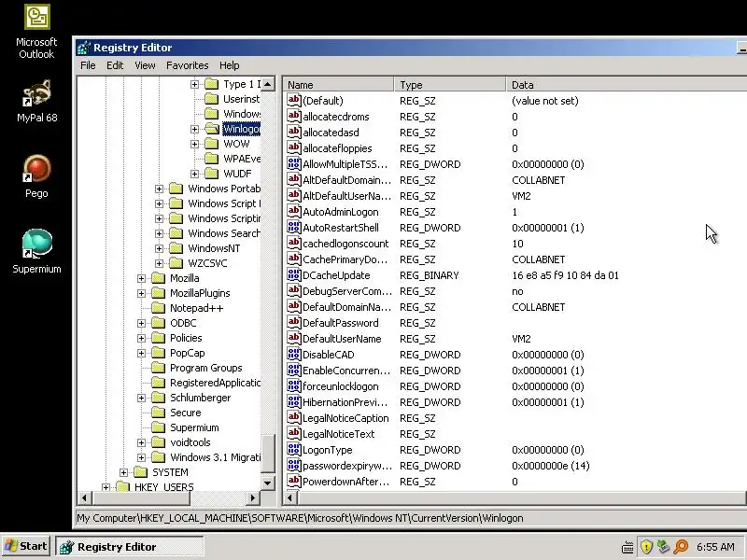
Task: Click the tree pane's down scroll arrow
Action: (x=268, y=483)
